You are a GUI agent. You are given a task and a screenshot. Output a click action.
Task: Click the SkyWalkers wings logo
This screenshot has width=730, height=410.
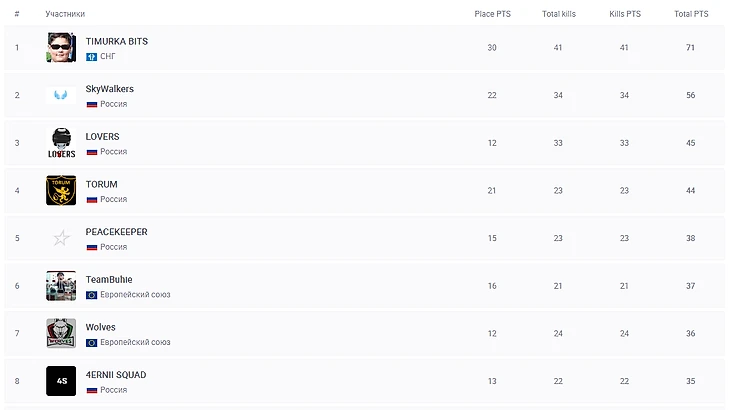point(61,95)
